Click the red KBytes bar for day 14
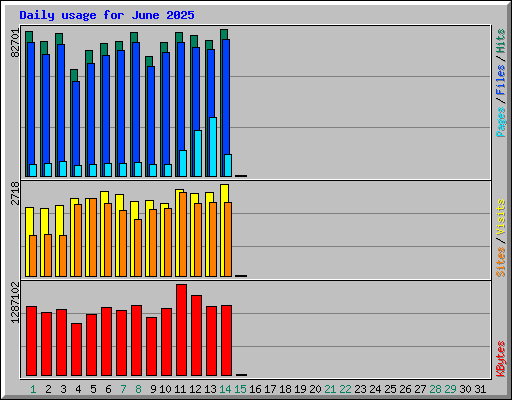512x400 pixels. (226, 340)
